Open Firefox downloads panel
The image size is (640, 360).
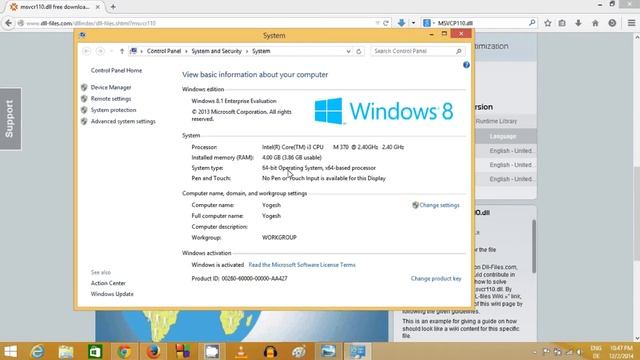click(578, 23)
